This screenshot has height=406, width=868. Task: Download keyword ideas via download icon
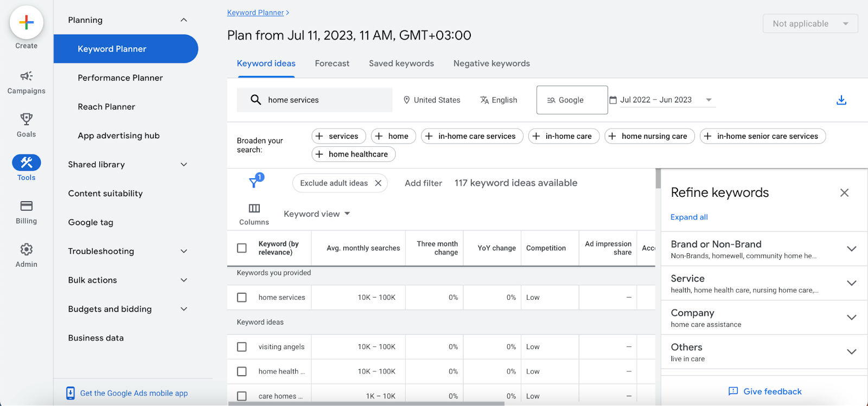pos(841,100)
